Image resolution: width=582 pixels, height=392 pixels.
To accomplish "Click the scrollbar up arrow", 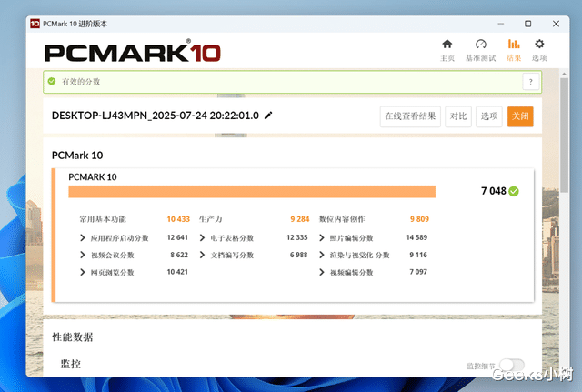I will click(x=564, y=74).
